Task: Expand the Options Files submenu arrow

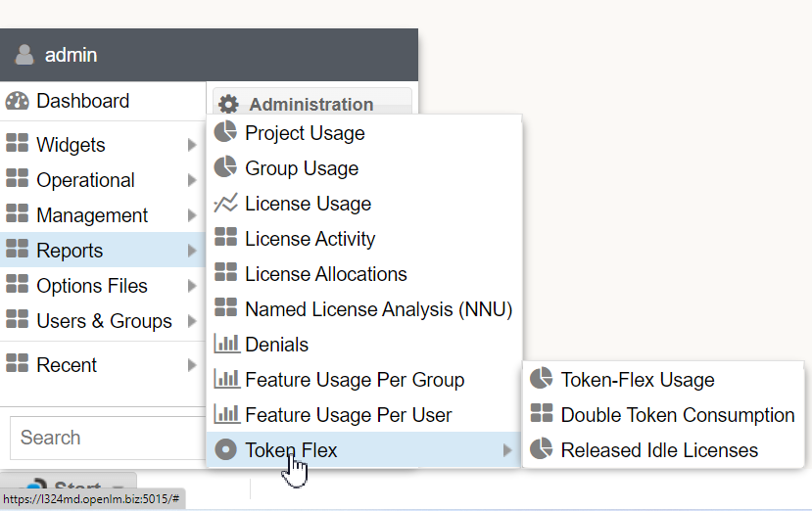Action: tap(192, 286)
